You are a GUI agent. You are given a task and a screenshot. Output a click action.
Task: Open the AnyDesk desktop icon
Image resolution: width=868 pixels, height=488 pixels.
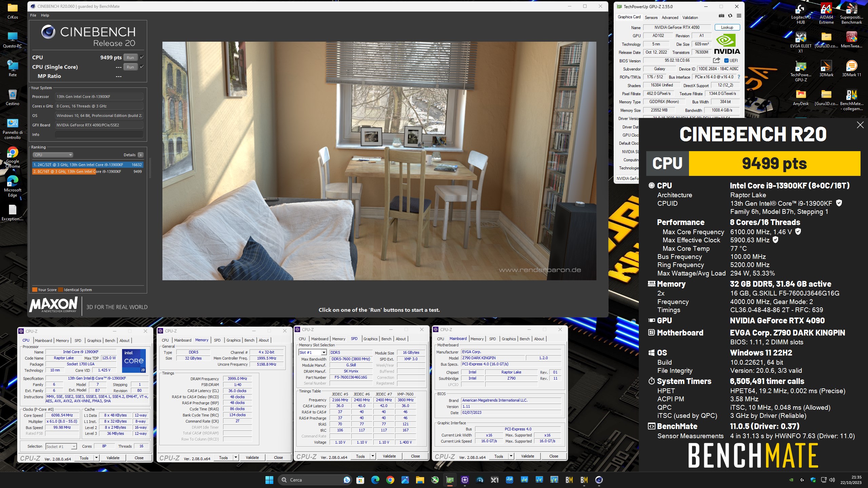point(801,98)
